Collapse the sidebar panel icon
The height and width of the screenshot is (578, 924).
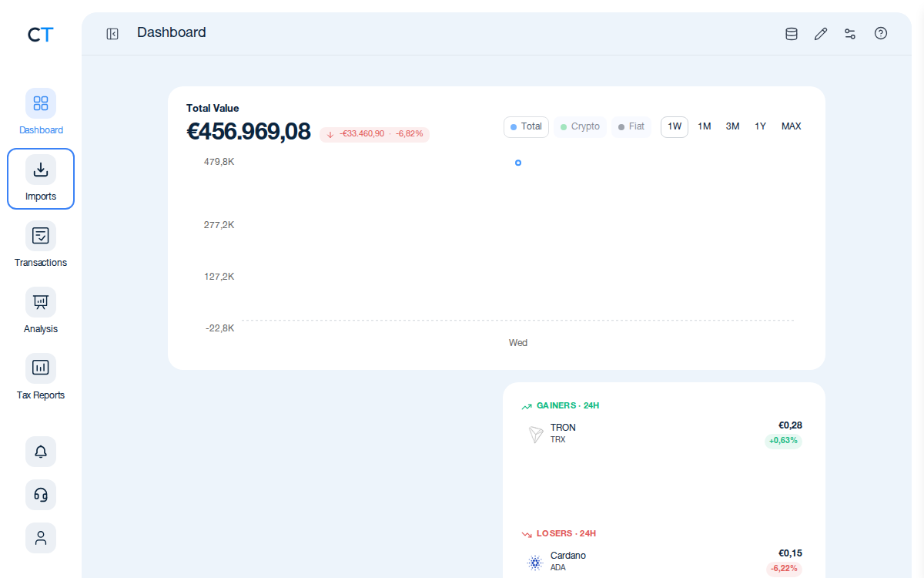(x=112, y=33)
